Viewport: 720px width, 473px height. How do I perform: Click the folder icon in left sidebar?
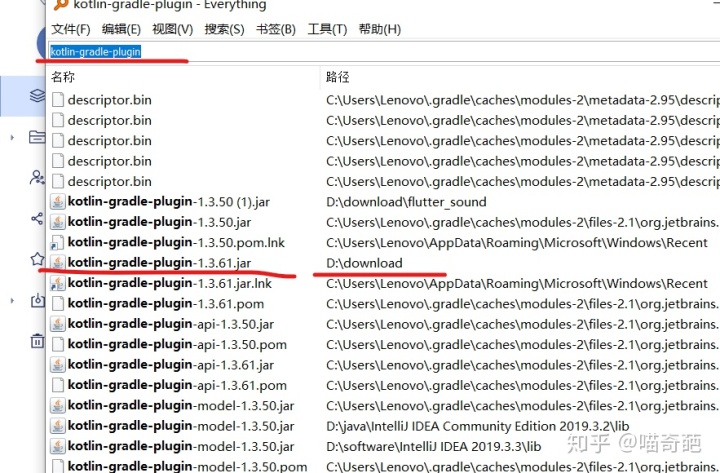point(37,137)
